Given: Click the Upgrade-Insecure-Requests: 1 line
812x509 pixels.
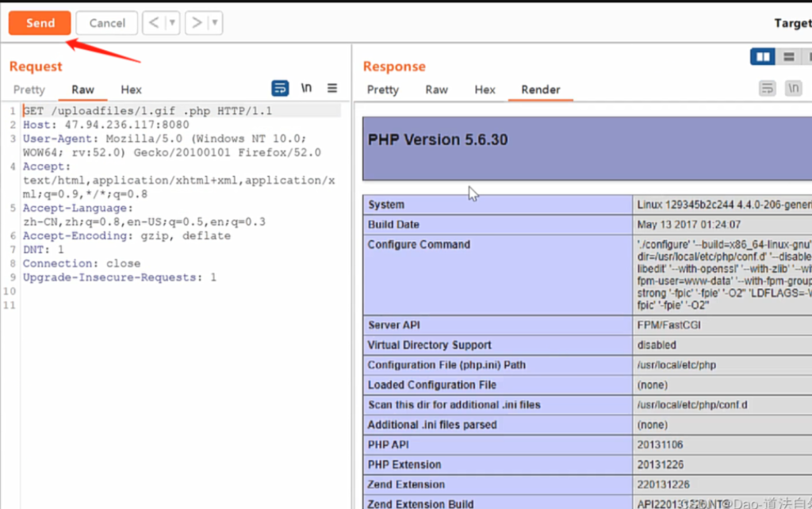Looking at the screenshot, I should [x=120, y=277].
